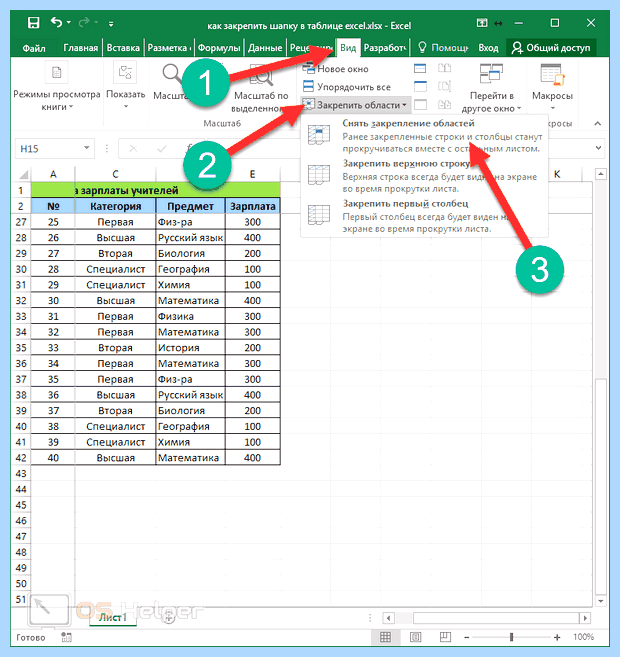This screenshot has height=657, width=620.
Task: Switch to Normal view in status bar
Action: coord(385,637)
